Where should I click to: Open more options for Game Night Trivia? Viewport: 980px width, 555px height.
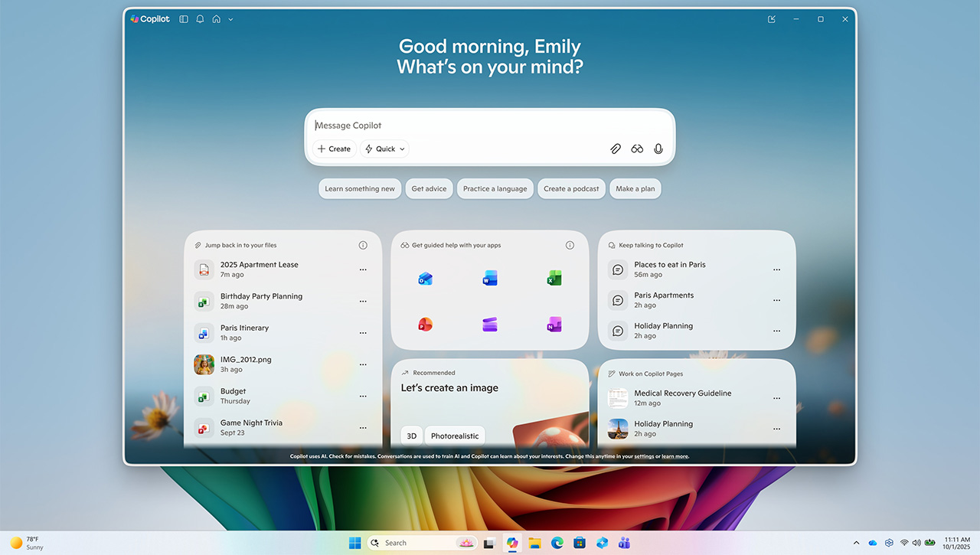click(x=363, y=427)
